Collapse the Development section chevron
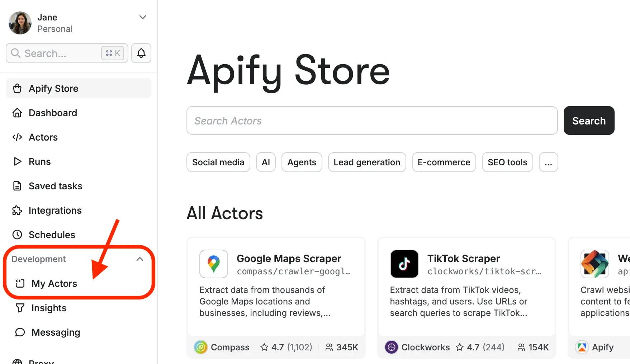 point(140,259)
